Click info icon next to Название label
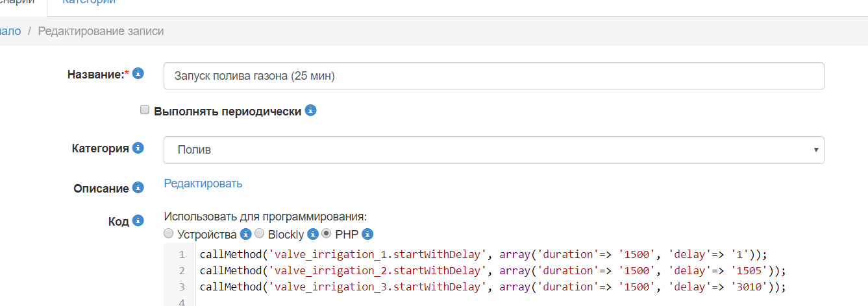The height and width of the screenshot is (306, 868). pos(138,74)
